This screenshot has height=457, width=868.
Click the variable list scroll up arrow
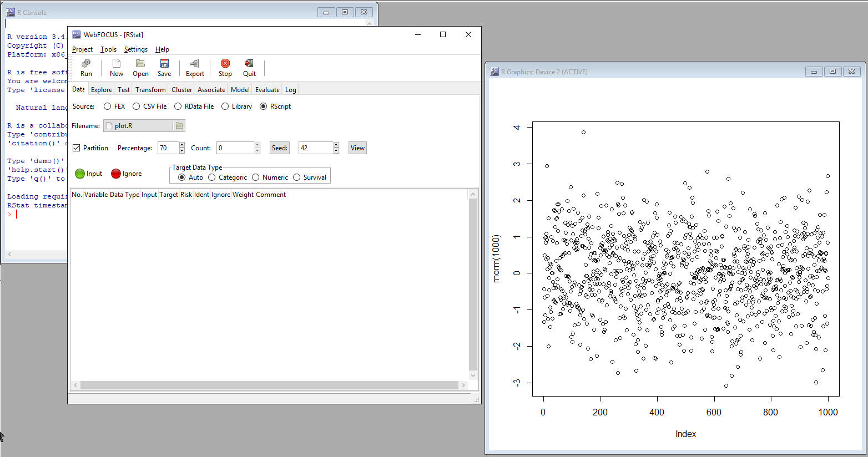coord(473,194)
